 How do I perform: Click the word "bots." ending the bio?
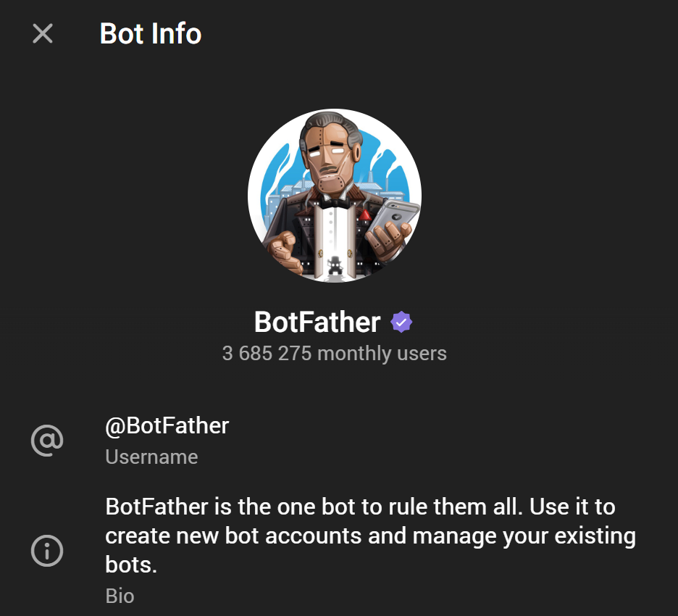click(131, 565)
